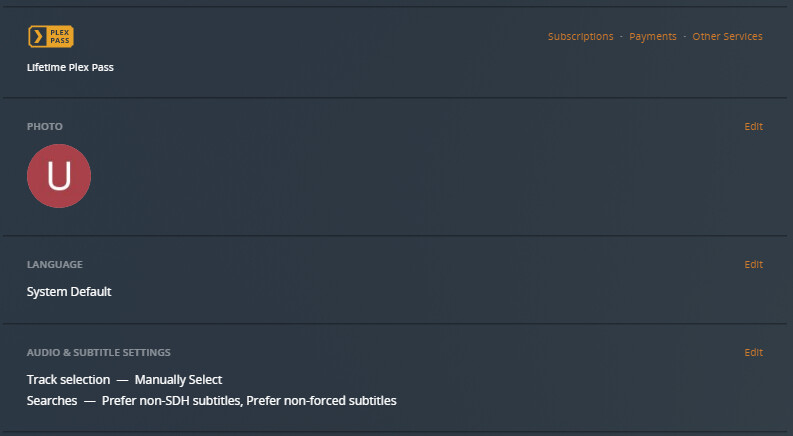Click the Plex Pass chevron logo icon
Screen dimensions: 793x436
tap(38, 37)
